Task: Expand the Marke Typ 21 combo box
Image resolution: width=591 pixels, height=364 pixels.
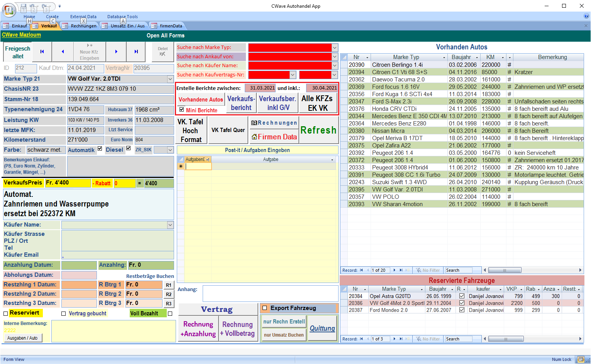Action: [170, 79]
